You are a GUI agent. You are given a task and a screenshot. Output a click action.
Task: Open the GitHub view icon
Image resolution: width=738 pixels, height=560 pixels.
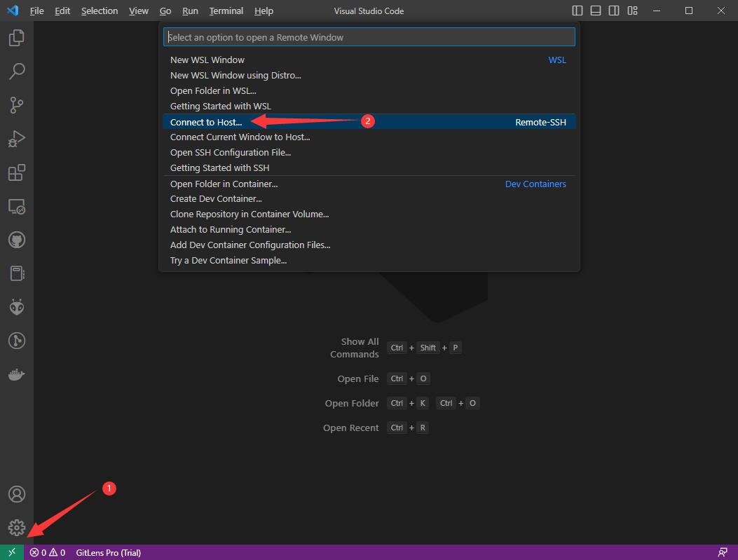click(x=17, y=240)
